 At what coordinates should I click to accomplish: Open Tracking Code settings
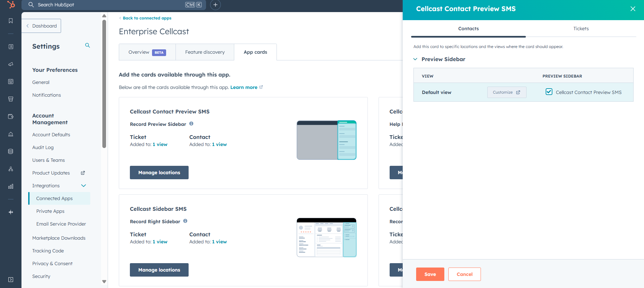(48, 251)
